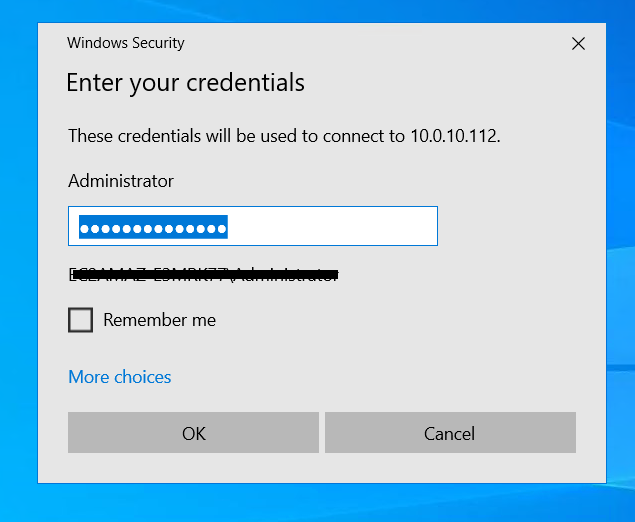Viewport: 635px width, 522px height.
Task: Expand More choices for other accounts
Action: point(119,377)
